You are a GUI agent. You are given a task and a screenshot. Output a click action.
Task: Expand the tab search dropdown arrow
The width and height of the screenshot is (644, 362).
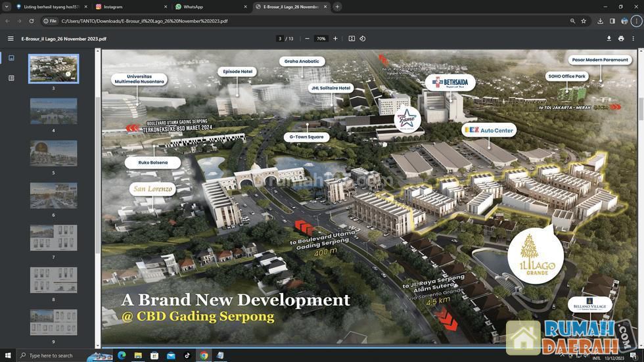(x=7, y=7)
